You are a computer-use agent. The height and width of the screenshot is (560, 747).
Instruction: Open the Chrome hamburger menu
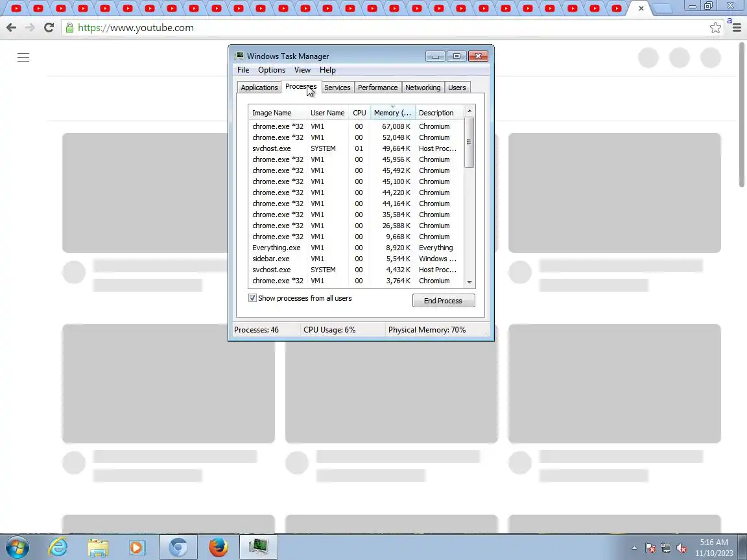coord(737,28)
